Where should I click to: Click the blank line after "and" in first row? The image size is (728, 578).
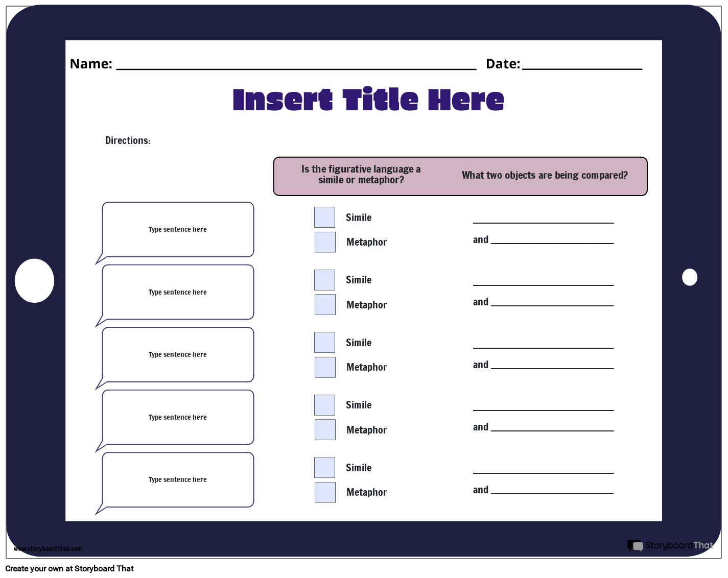[552, 240]
